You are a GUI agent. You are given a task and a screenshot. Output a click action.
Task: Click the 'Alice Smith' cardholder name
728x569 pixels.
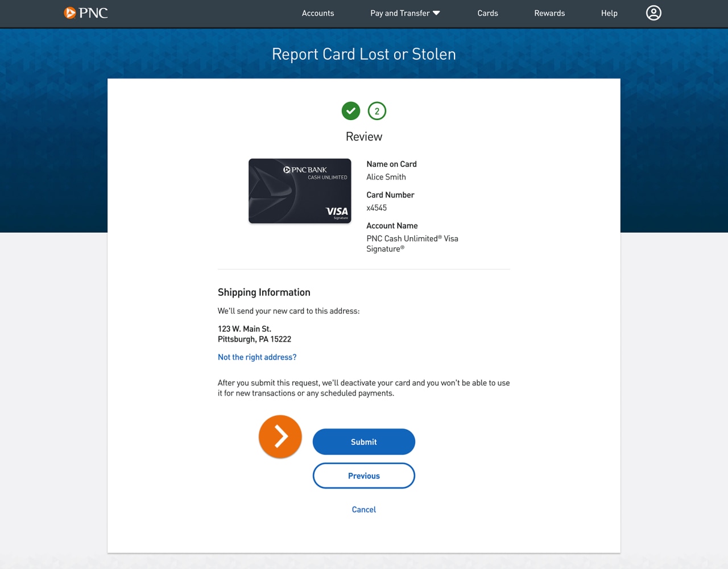(386, 177)
